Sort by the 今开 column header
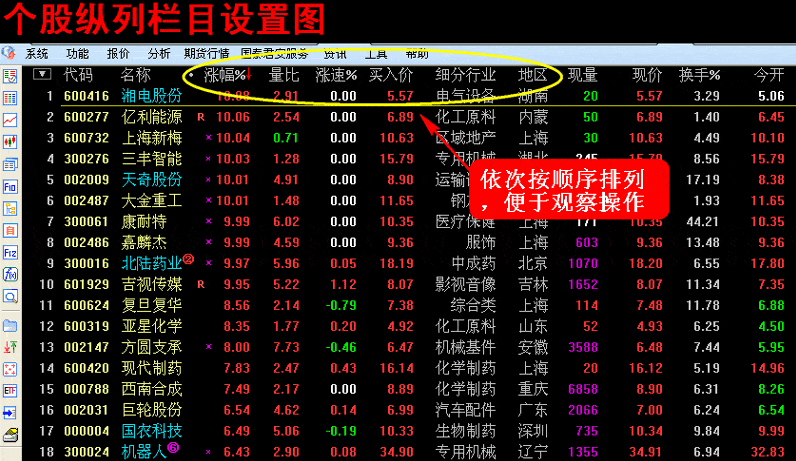This screenshot has width=796, height=461. (769, 75)
